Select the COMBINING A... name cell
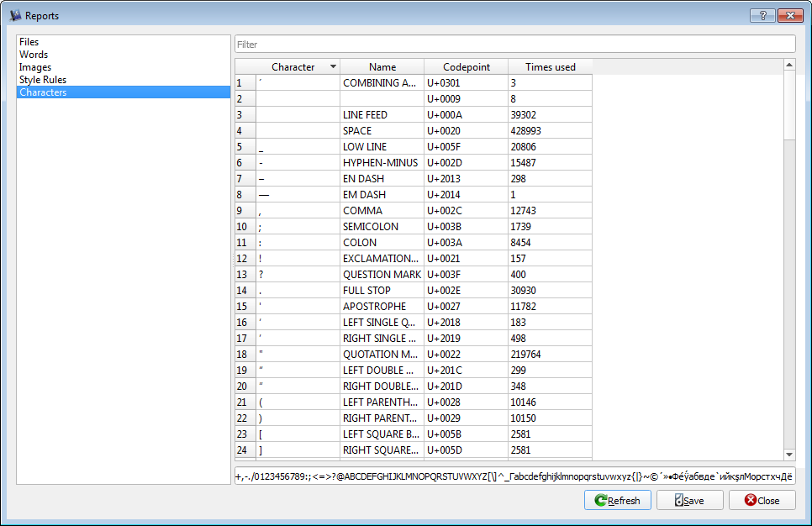This screenshot has width=812, height=526. [382, 83]
